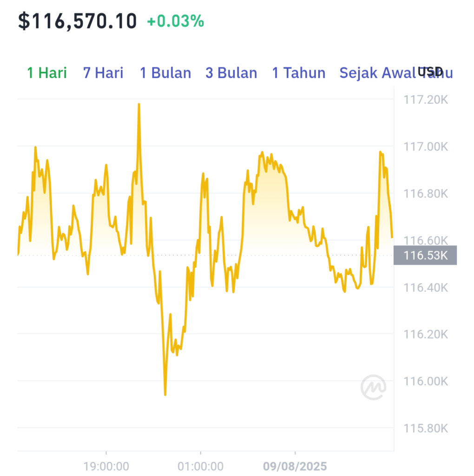Viewport: 474px width, 476px height.
Task: Click the +0.03% change indicator
Action: (x=175, y=21)
